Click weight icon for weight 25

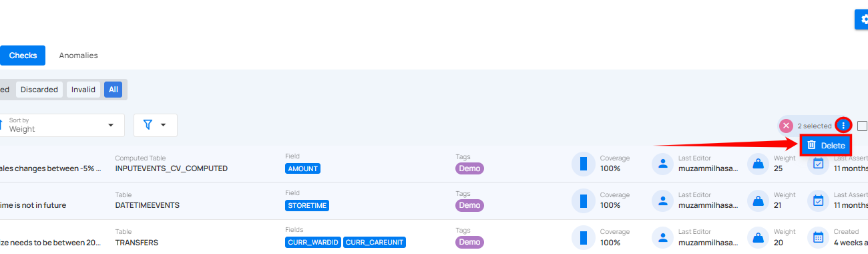point(758,164)
